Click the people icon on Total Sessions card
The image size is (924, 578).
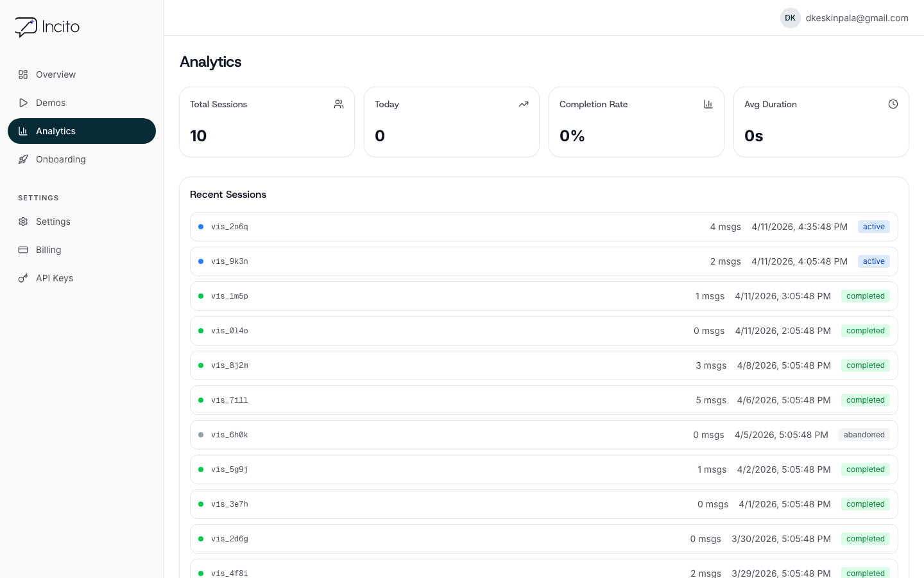(339, 103)
